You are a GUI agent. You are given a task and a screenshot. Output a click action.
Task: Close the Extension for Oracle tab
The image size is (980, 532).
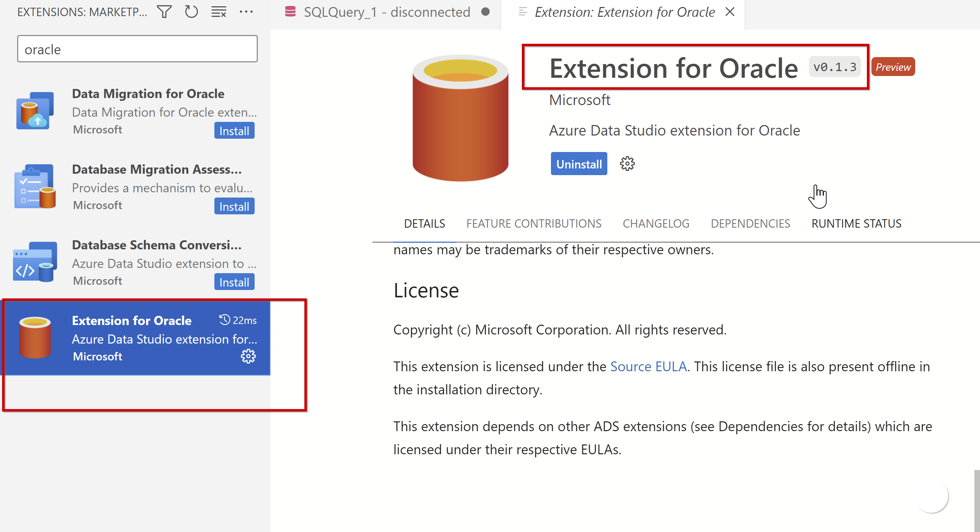coord(730,12)
